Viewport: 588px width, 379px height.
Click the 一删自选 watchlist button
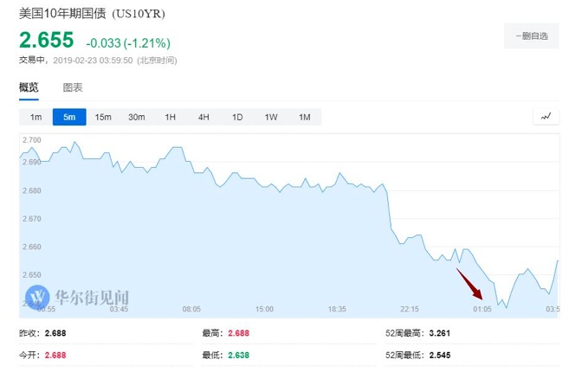pyautogui.click(x=532, y=35)
